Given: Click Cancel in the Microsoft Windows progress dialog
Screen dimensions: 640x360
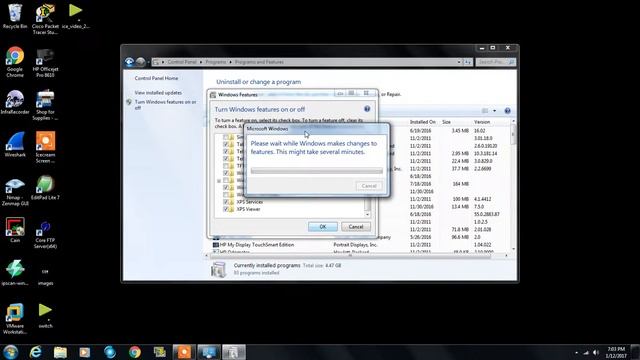Looking at the screenshot, I should point(369,186).
